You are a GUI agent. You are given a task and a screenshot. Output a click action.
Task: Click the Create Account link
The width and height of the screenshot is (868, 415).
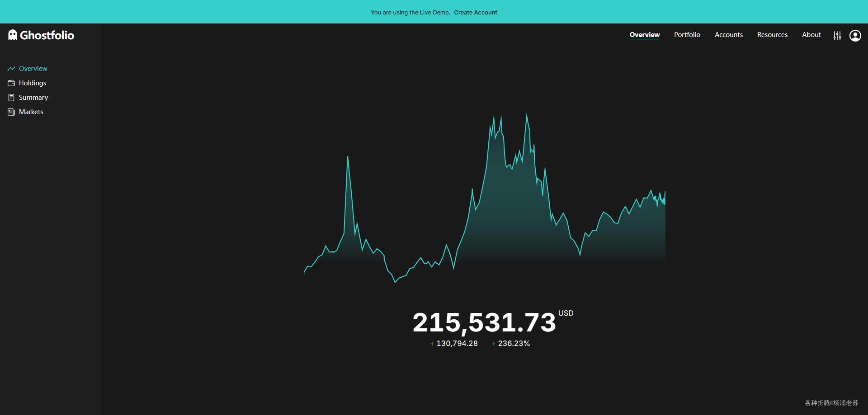pos(476,13)
